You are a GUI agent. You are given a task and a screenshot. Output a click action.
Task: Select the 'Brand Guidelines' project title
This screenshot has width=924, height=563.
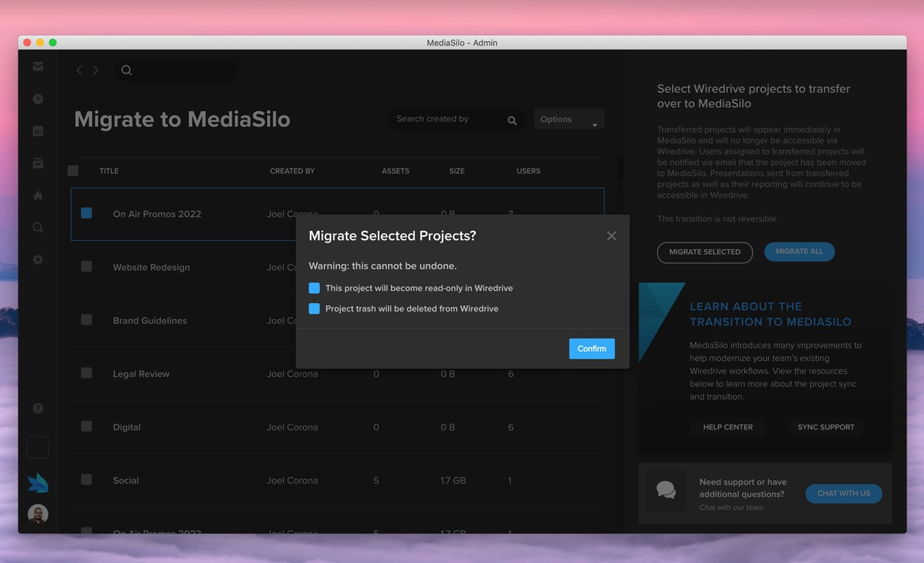(x=150, y=320)
